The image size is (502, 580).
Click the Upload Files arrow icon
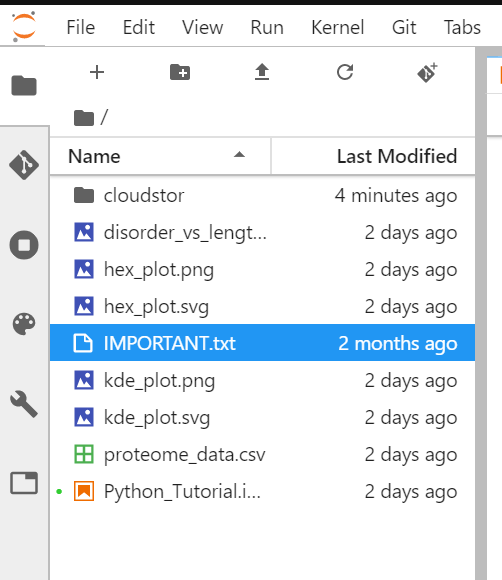[x=262, y=72]
